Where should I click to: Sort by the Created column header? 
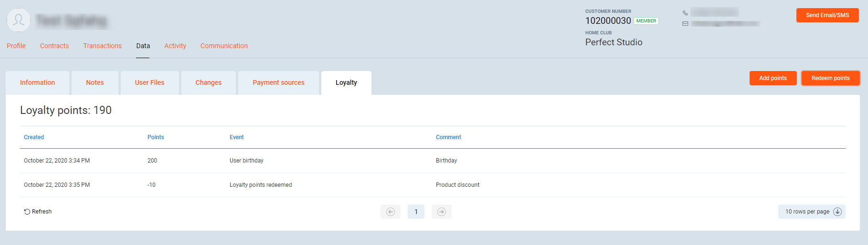coord(34,137)
